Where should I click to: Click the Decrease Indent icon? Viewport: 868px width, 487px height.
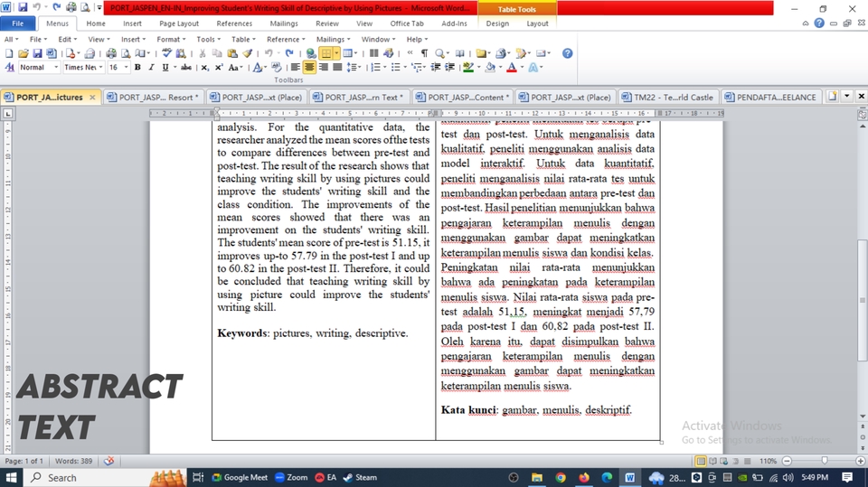[x=436, y=68]
